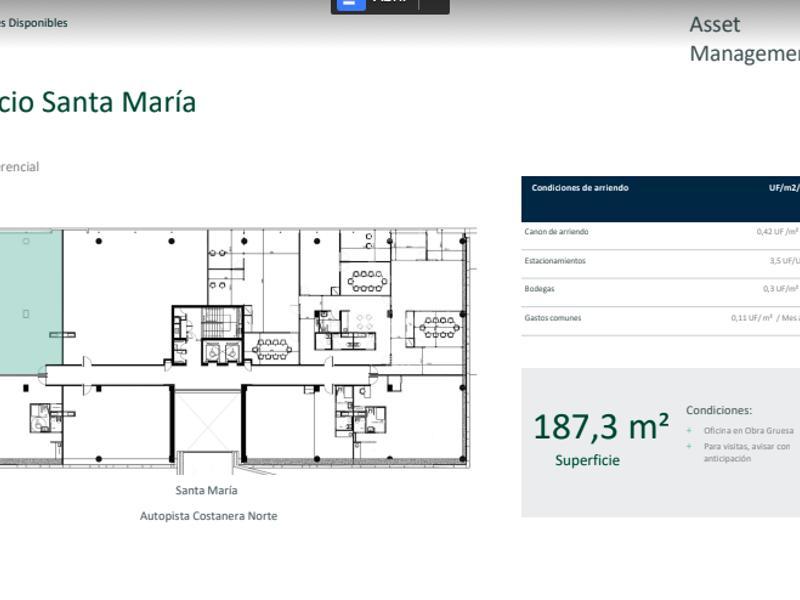Image resolution: width=800 pixels, height=600 pixels.
Task: Click the "Oficina en Obra Gruesa" bullet text
Action: point(748,431)
